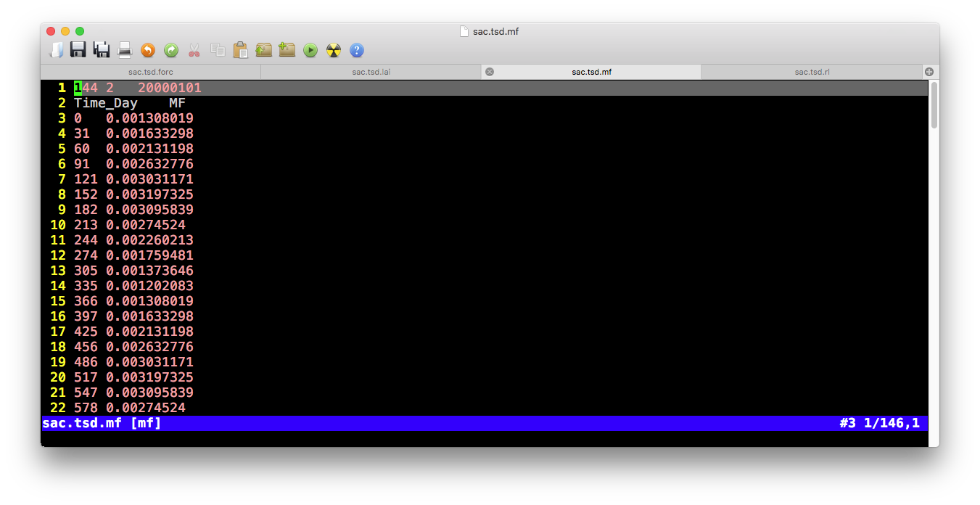Click value 0.002131198 on line 5

(149, 149)
